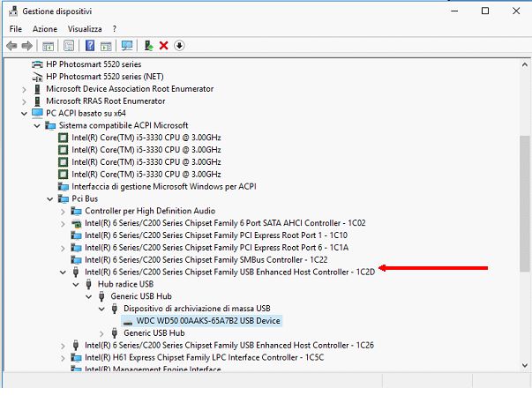532x418 pixels.
Task: Select USB Enhanced Host Controller 1C26 plug icon
Action: pos(76,345)
